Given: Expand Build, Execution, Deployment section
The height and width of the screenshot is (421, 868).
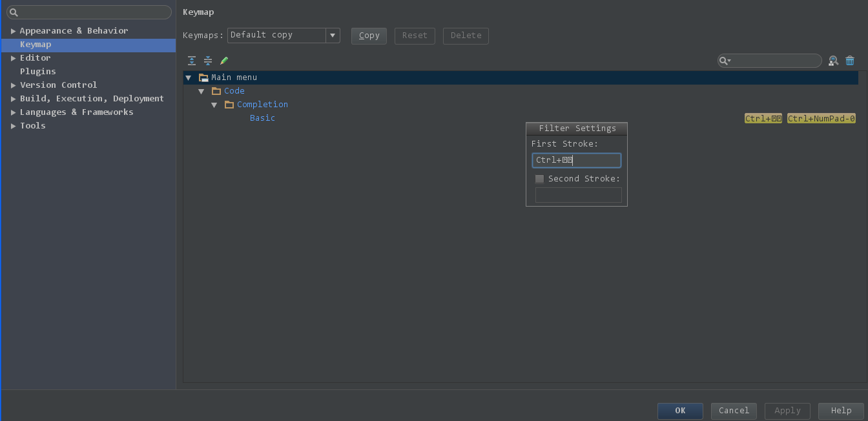Looking at the screenshot, I should point(13,99).
